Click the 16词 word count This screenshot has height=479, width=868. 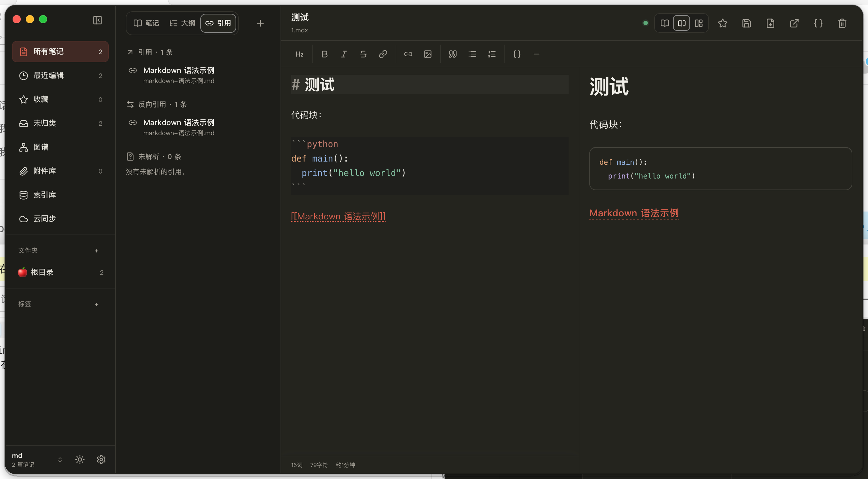[297, 465]
